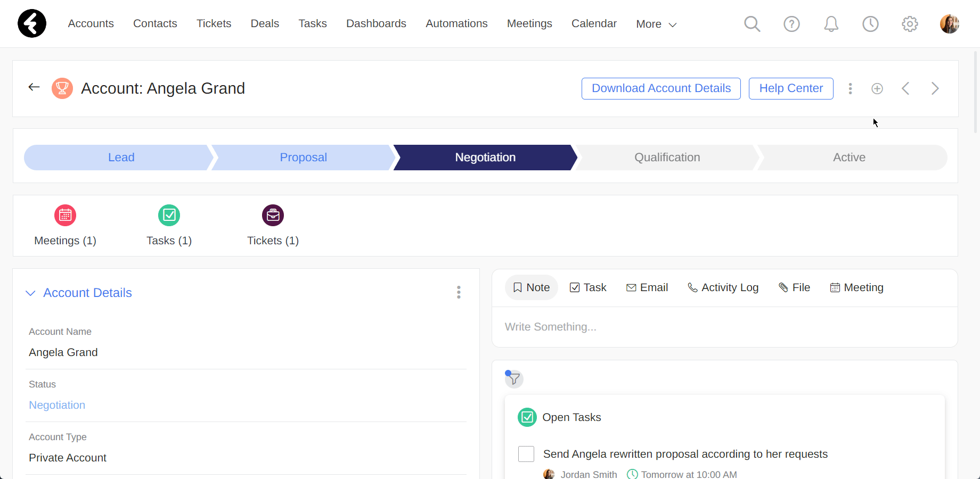Viewport: 980px width, 479px height.
Task: Open the Meetings menu item in top navigation
Action: [x=529, y=23]
